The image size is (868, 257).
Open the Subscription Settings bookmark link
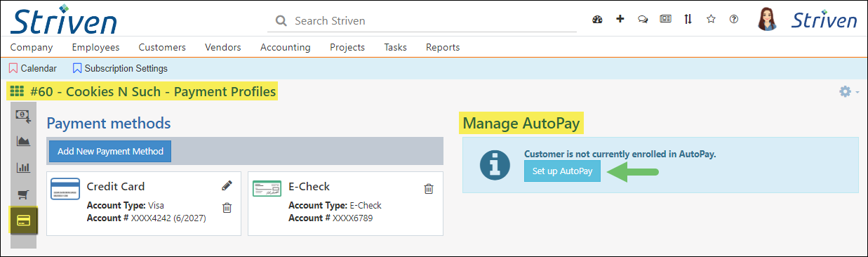coord(126,69)
